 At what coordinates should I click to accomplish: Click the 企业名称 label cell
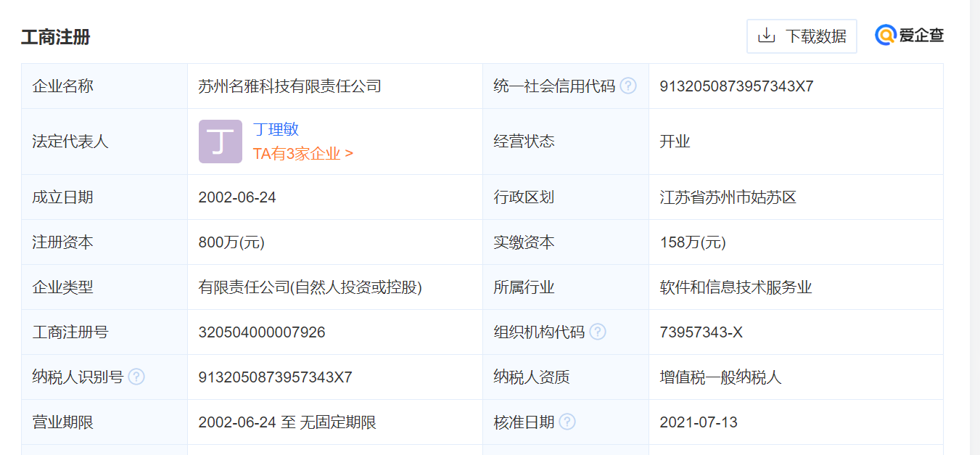pyautogui.click(x=104, y=86)
